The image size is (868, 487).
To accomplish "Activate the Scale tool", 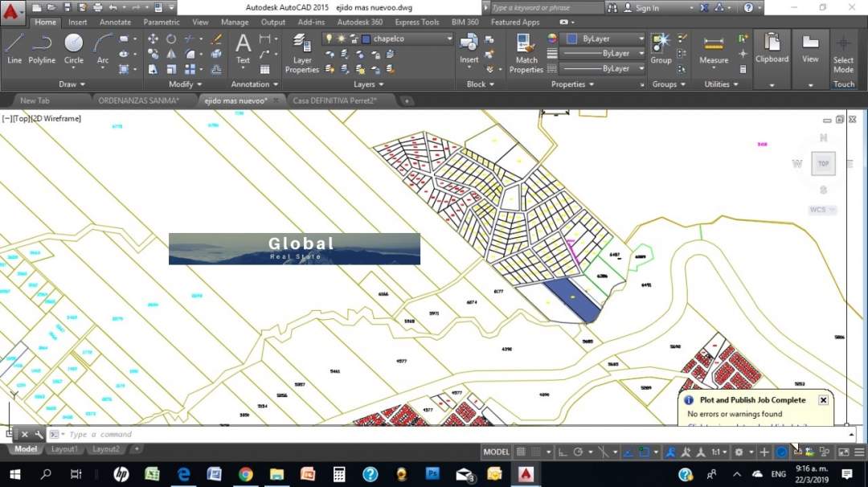I will click(x=172, y=69).
